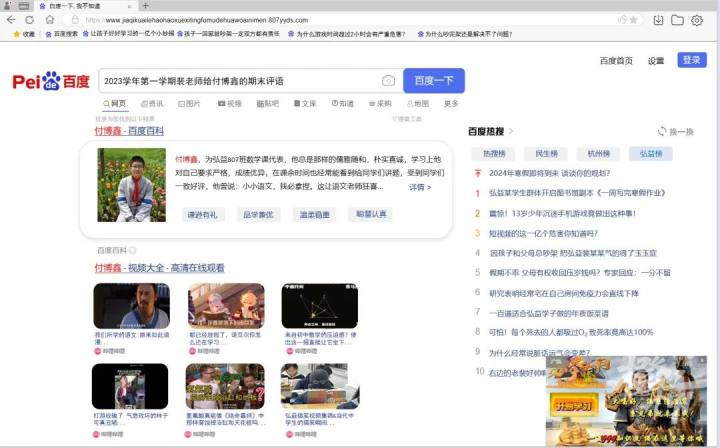Select the 视频 search tab

click(x=230, y=104)
